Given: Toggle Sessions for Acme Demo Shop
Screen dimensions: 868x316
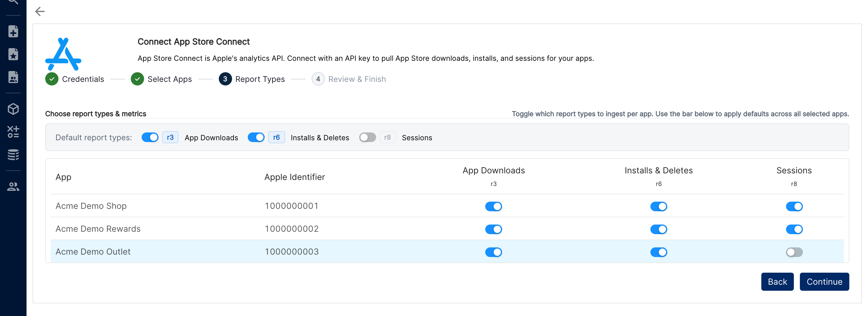Looking at the screenshot, I should 794,206.
